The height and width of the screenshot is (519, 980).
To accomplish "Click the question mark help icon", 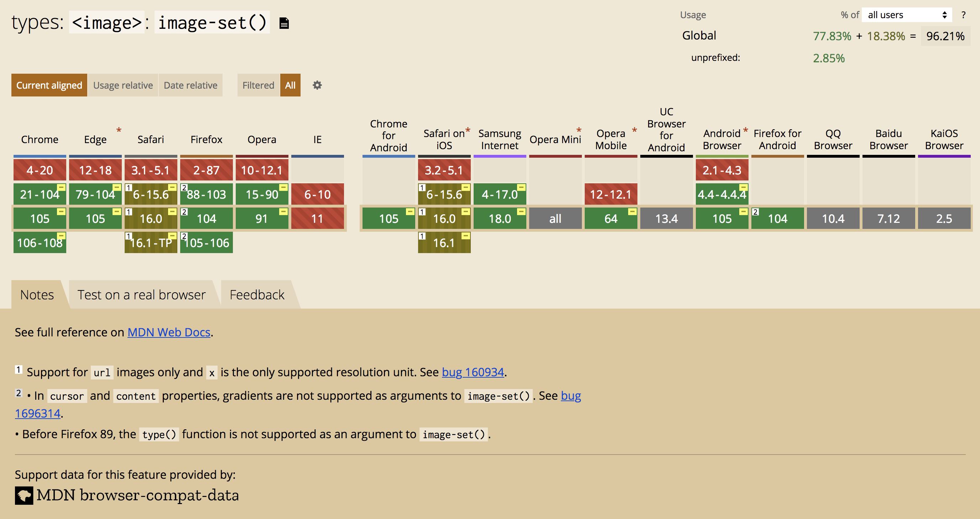I will (963, 15).
